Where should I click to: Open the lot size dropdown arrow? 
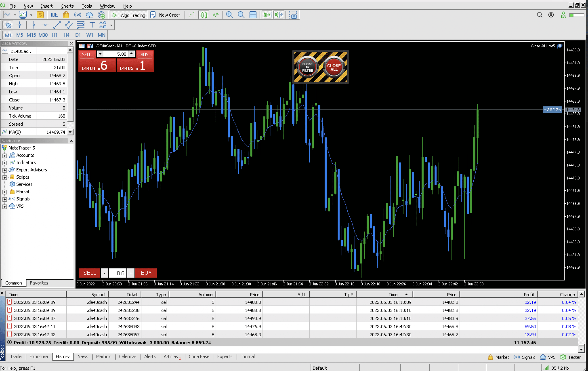pos(100,54)
